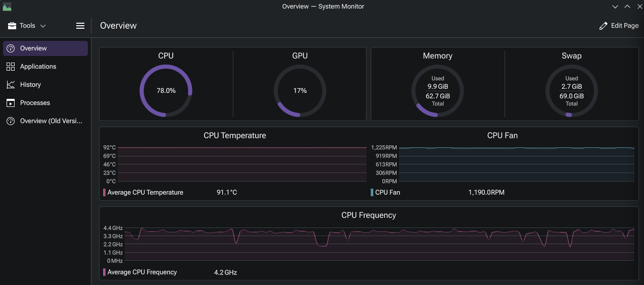Open the Processes page
The height and width of the screenshot is (285, 644).
[35, 103]
